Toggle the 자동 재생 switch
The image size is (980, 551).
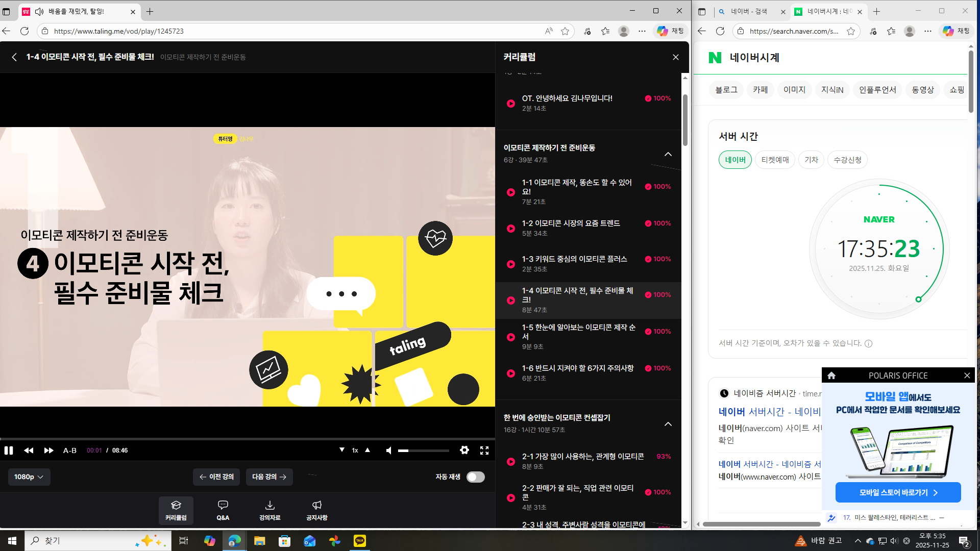pyautogui.click(x=475, y=477)
